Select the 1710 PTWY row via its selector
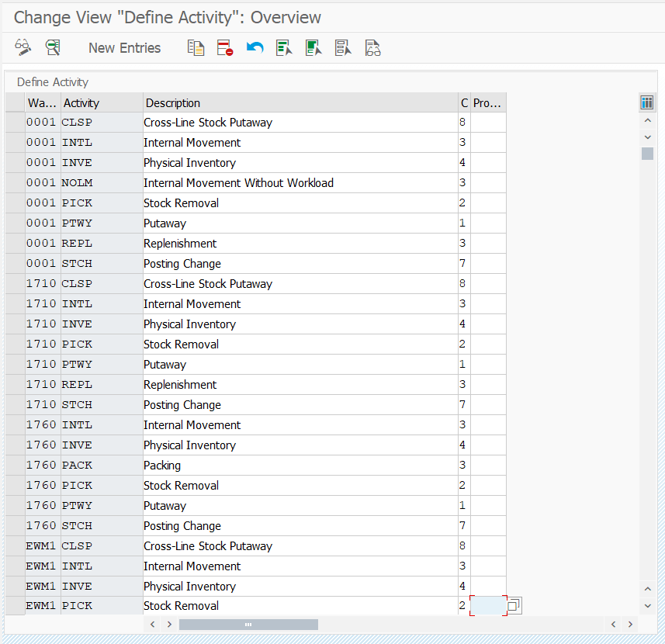 point(15,365)
